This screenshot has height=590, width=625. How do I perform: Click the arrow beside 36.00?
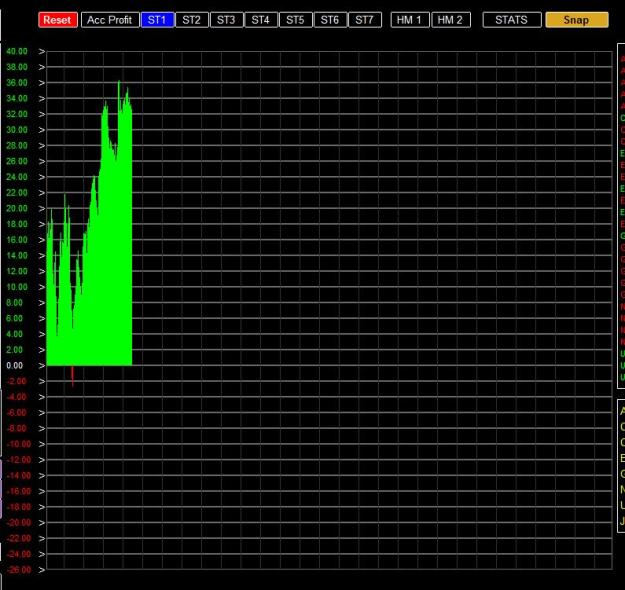click(42, 83)
